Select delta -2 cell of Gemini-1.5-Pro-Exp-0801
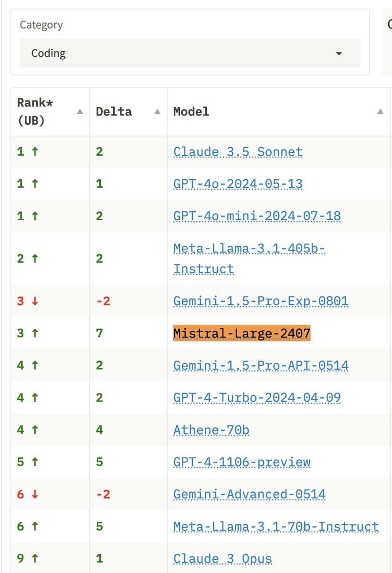Image resolution: width=392 pixels, height=573 pixels. pyautogui.click(x=128, y=301)
